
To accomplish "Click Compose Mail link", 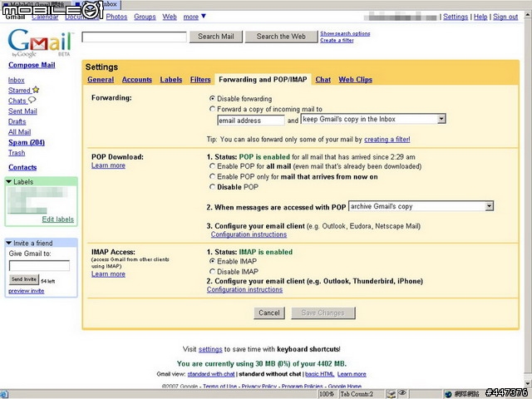I will point(32,65).
